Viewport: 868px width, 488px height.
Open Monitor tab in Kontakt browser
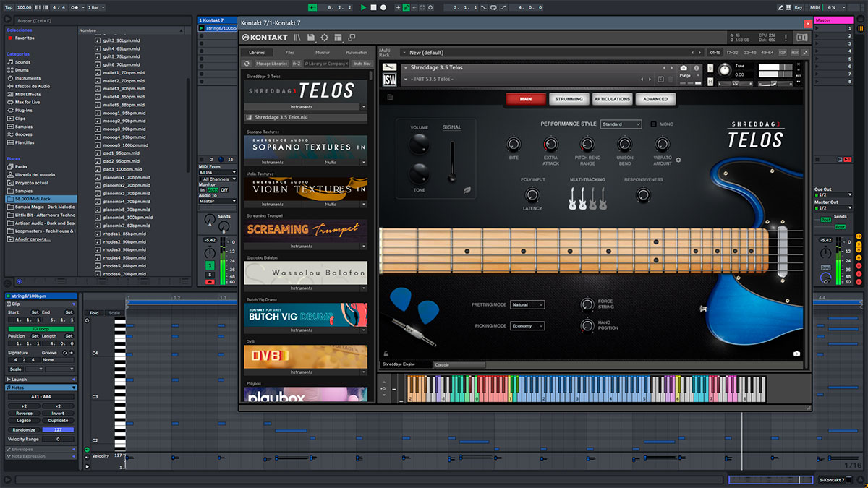(x=323, y=53)
